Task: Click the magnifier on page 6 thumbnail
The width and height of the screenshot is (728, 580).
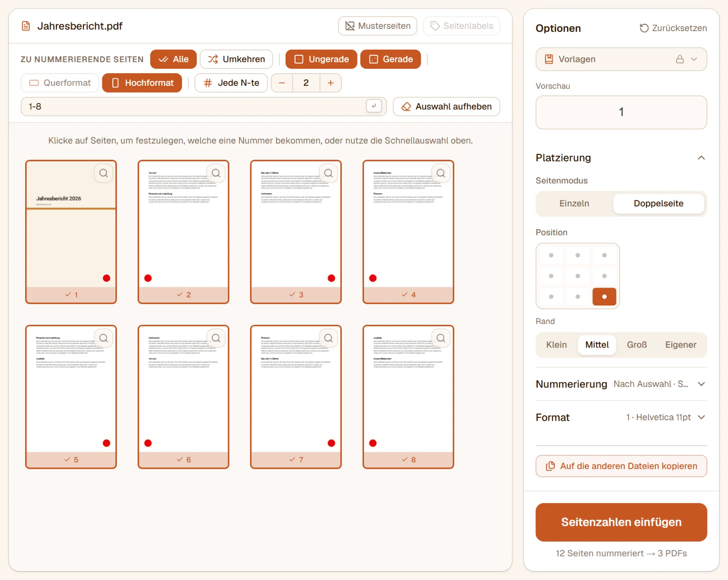Action: coord(216,338)
